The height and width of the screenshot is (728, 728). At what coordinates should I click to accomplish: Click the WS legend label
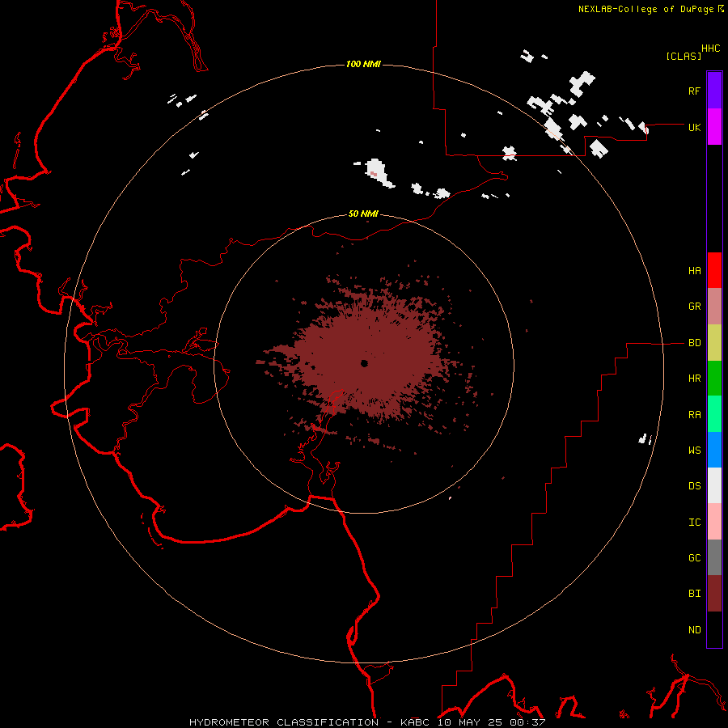click(x=694, y=450)
